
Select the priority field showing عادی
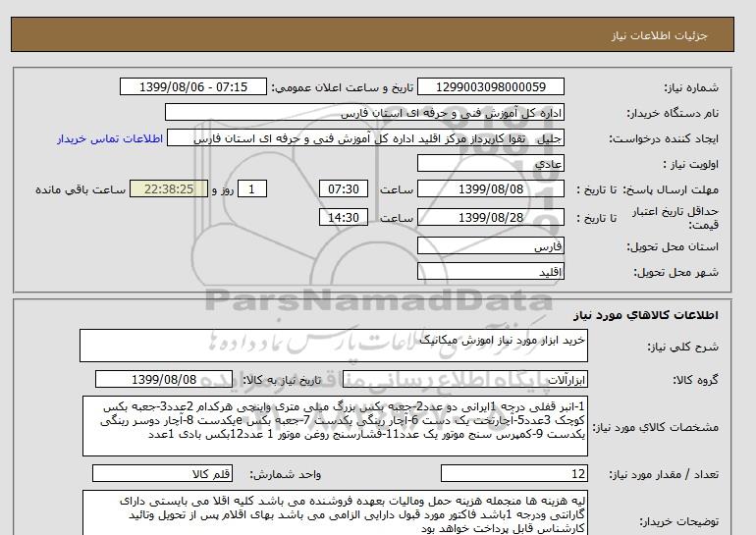coord(490,164)
